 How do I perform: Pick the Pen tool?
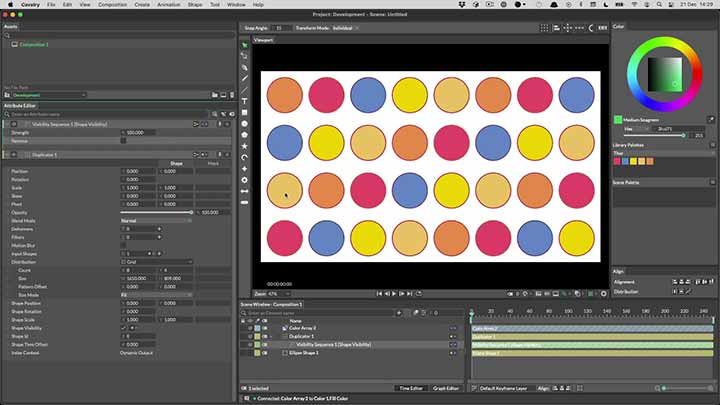(x=244, y=68)
